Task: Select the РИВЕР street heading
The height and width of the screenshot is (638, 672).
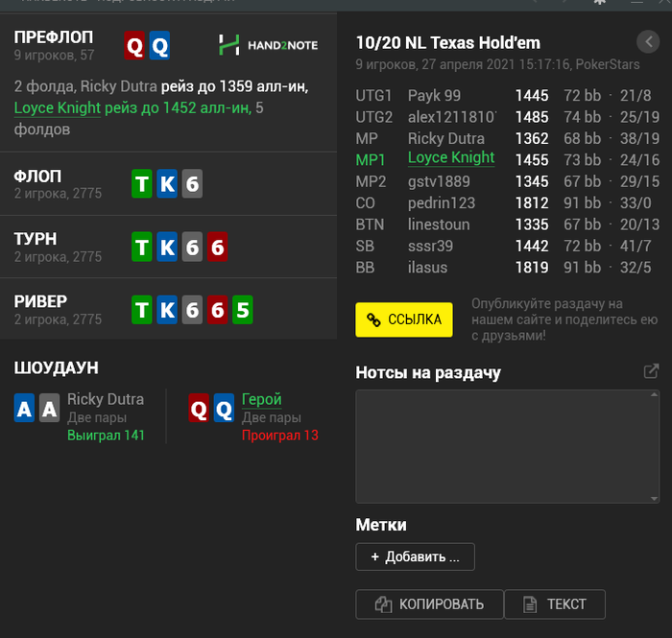Action: click(40, 301)
